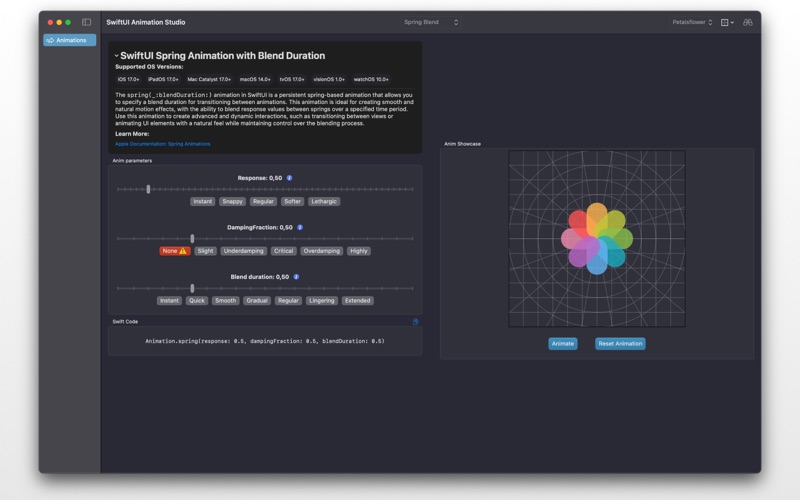Choose the Underdamping preset

243,251
